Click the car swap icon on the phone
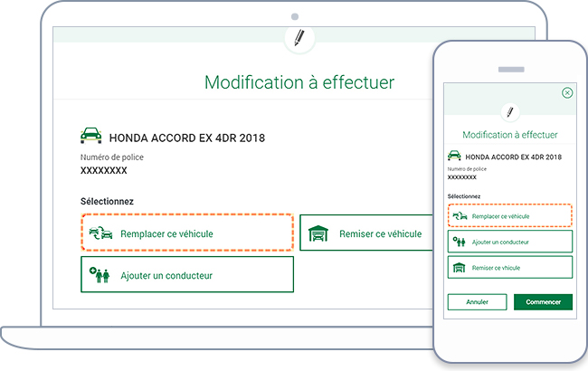Screen dimensions: 588x371 [x=460, y=215]
